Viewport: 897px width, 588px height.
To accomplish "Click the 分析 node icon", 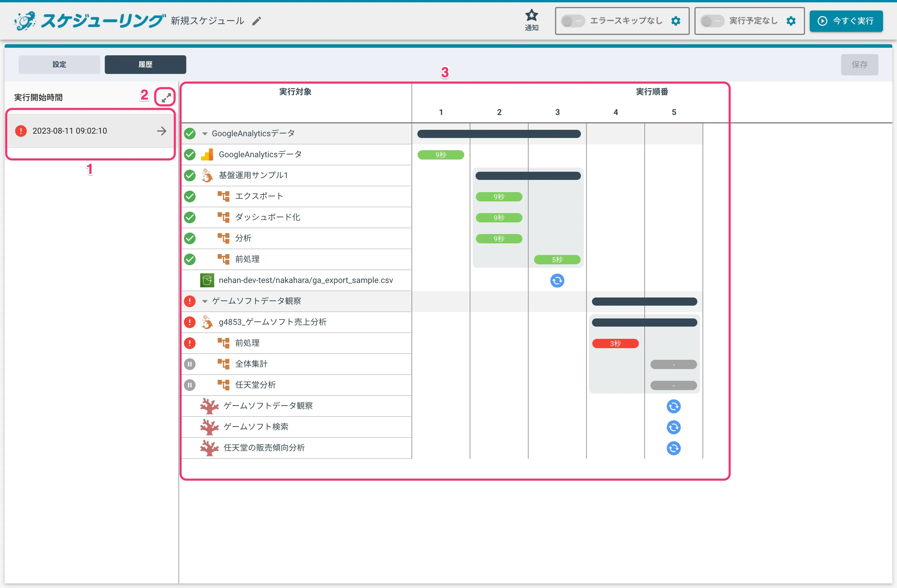I will click(224, 238).
